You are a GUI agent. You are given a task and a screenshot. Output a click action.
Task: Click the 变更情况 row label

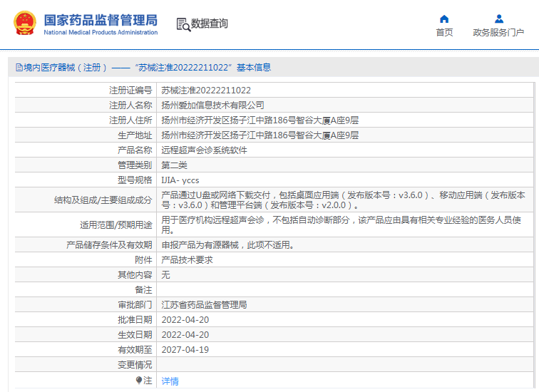coord(135,365)
